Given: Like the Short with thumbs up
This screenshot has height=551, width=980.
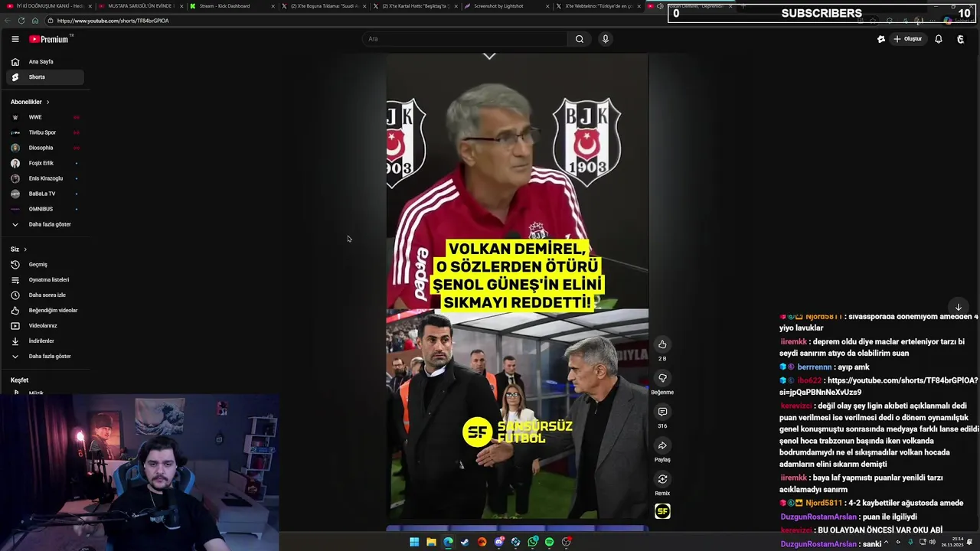Looking at the screenshot, I should click(x=662, y=344).
